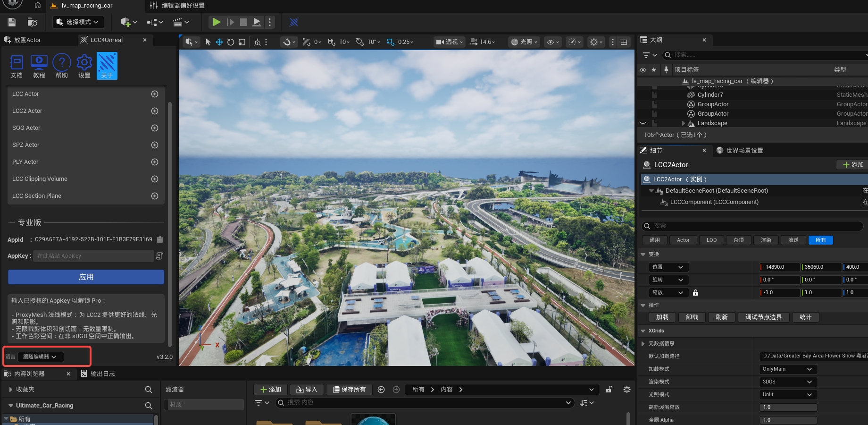Click the 调试节点边界 button

pos(763,317)
